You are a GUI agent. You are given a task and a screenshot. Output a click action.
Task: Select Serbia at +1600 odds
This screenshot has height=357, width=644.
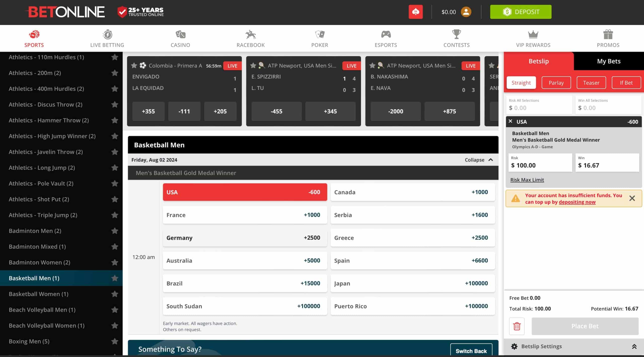pyautogui.click(x=413, y=215)
